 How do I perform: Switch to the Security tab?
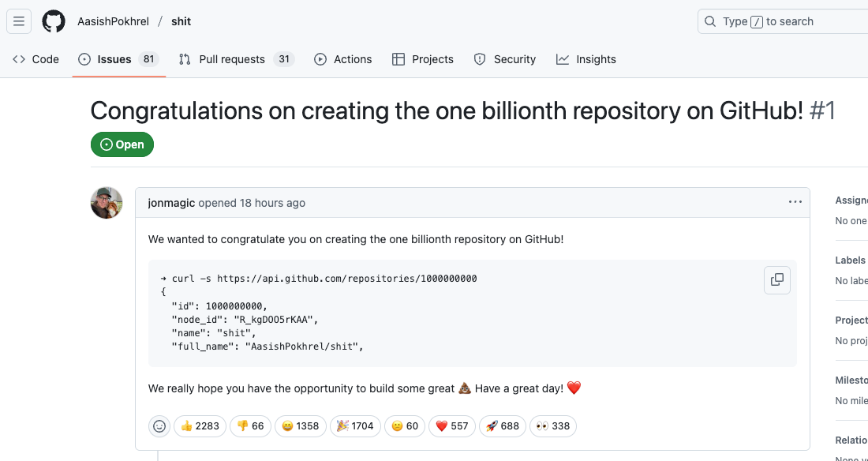pyautogui.click(x=505, y=59)
